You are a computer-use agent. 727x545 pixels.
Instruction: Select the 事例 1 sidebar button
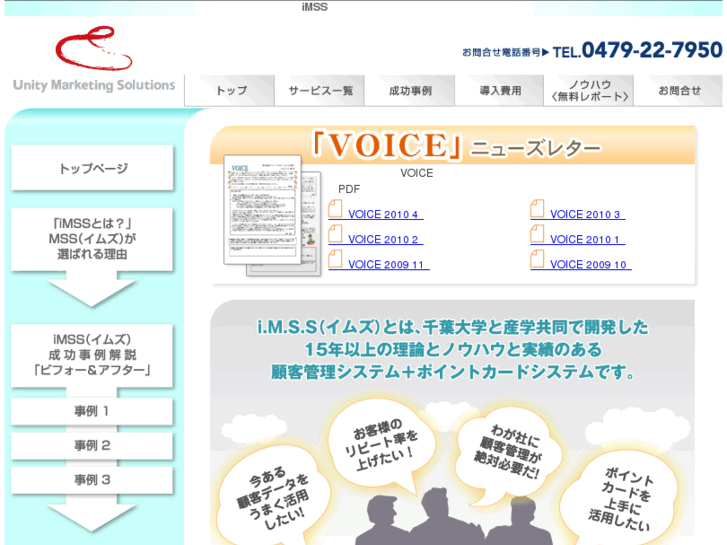pyautogui.click(x=92, y=411)
